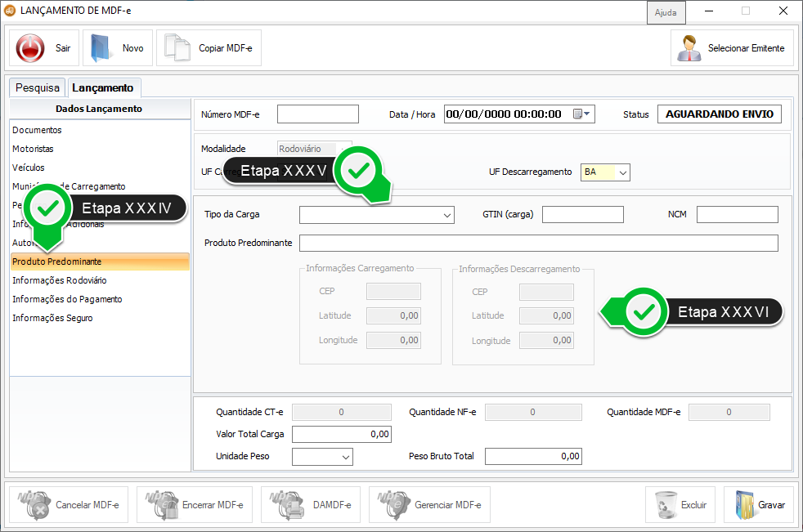The height and width of the screenshot is (532, 803).
Task: Open Informações Seguro section
Action: click(x=52, y=318)
